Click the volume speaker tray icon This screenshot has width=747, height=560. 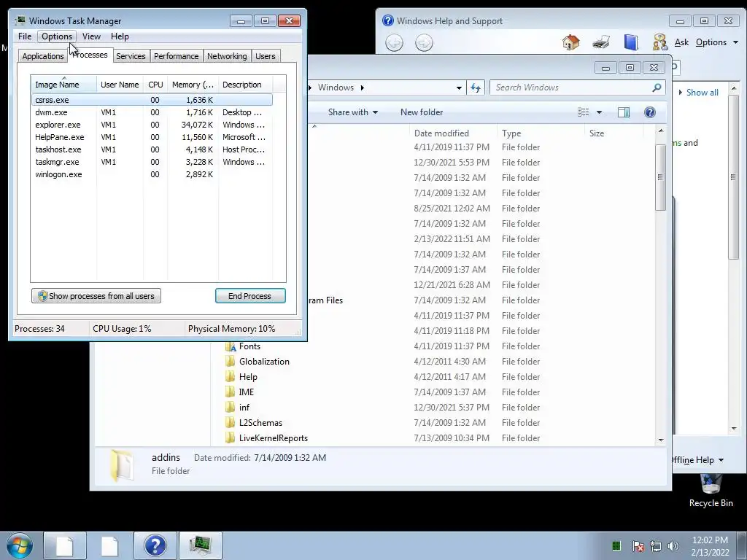[673, 546]
